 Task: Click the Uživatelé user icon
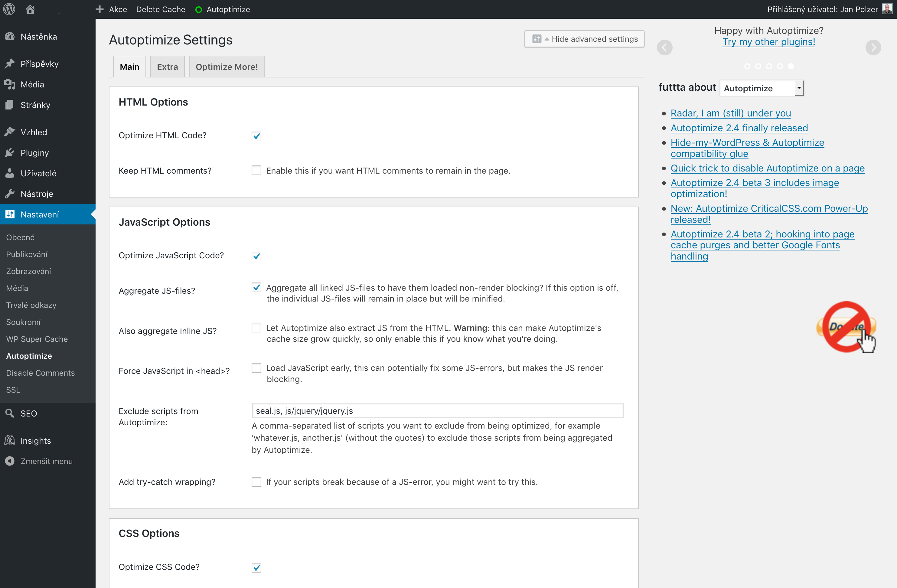[x=10, y=173]
